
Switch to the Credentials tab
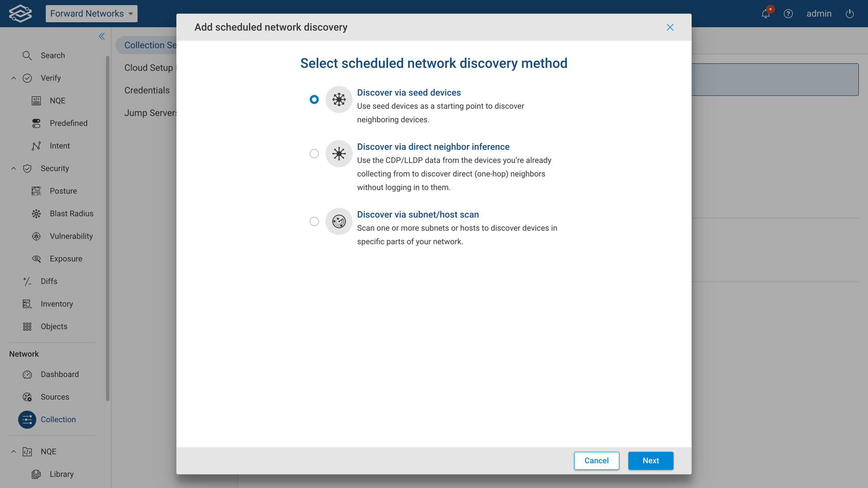pyautogui.click(x=147, y=90)
